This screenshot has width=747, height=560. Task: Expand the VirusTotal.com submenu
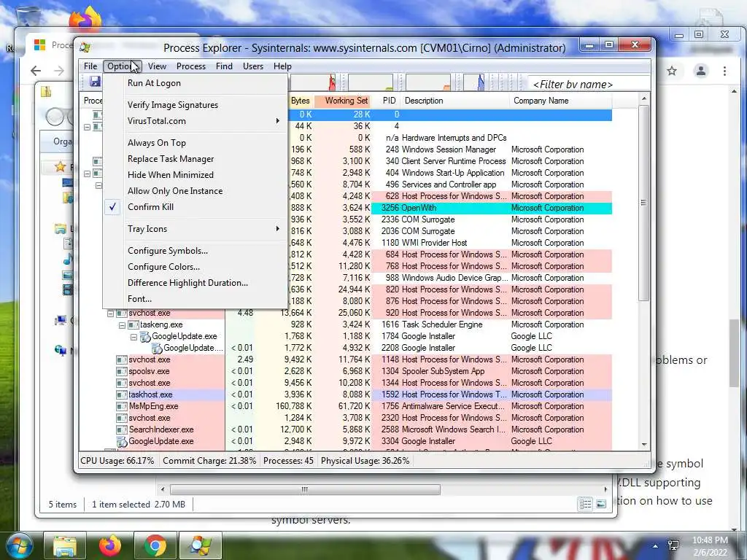[196, 121]
